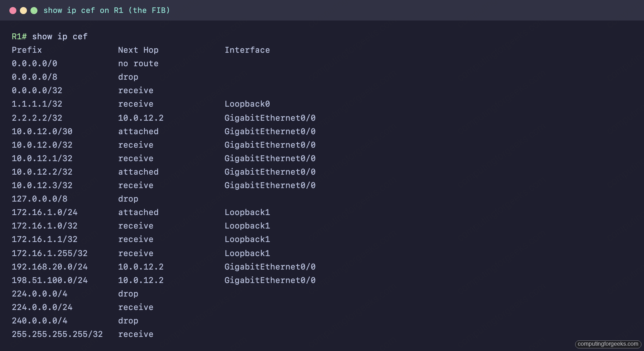Image resolution: width=644 pixels, height=351 pixels.
Task: Click the 'show ip cef' command text
Action: 60,37
